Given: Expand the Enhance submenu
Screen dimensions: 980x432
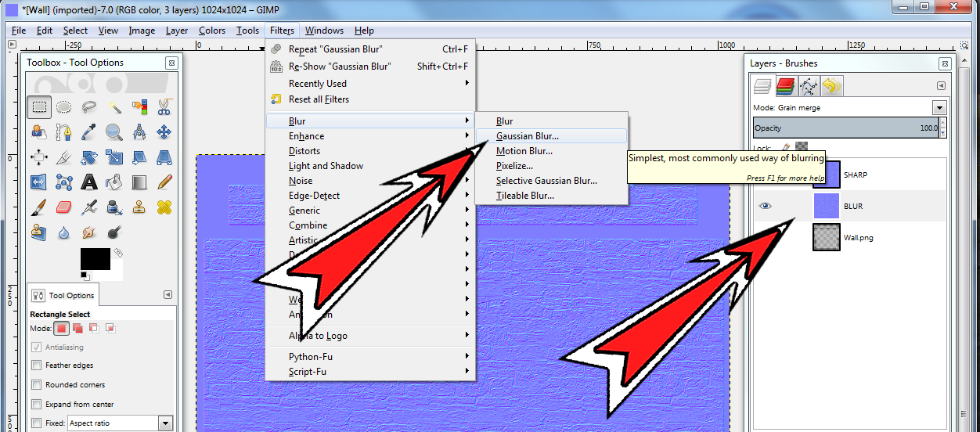Looking at the screenshot, I should point(369,136).
